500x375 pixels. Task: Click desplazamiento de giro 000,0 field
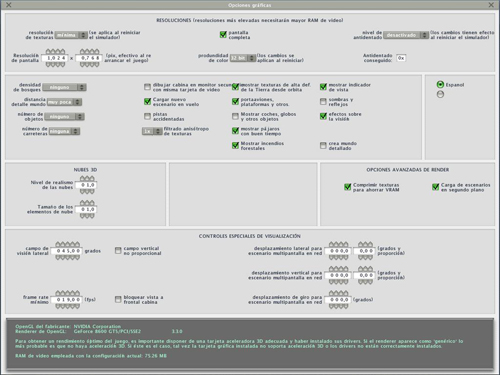point(338,300)
